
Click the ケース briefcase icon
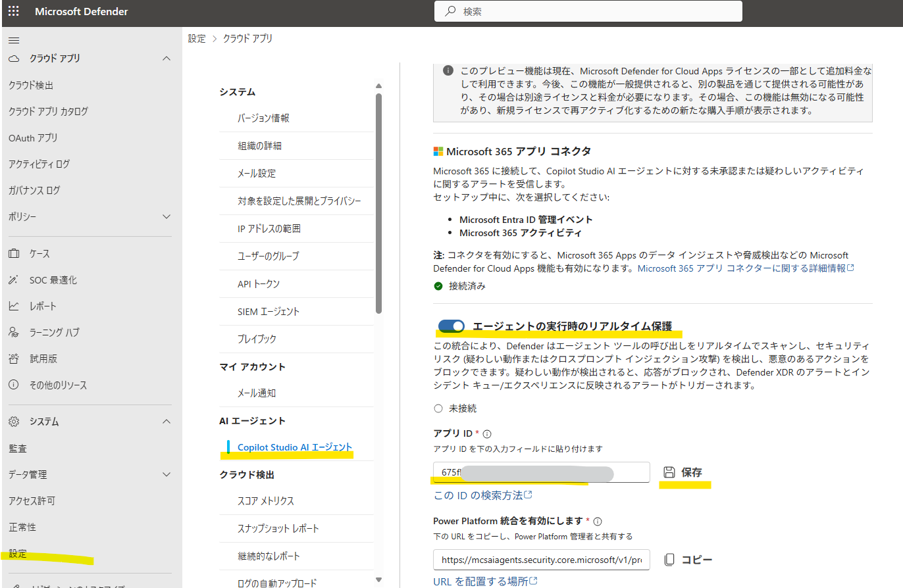pos(14,254)
